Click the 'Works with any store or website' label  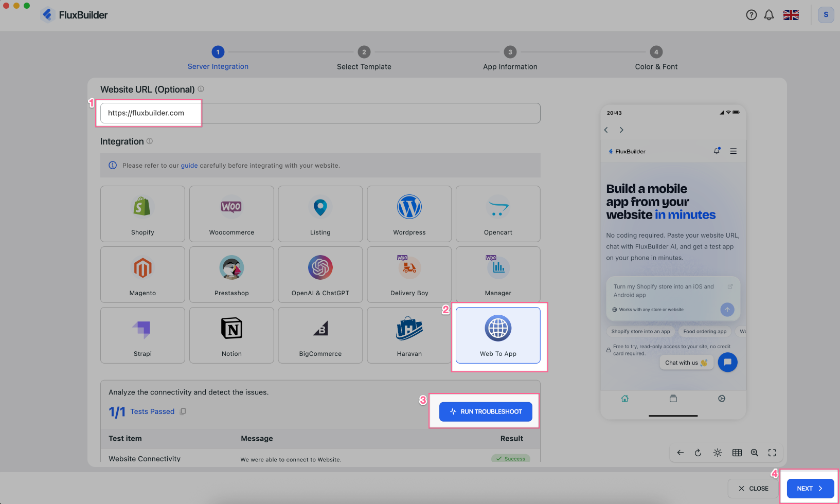[x=648, y=310]
